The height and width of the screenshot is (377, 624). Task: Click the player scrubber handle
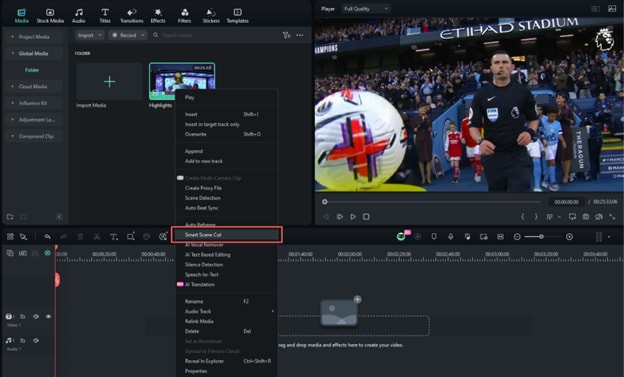click(x=325, y=202)
